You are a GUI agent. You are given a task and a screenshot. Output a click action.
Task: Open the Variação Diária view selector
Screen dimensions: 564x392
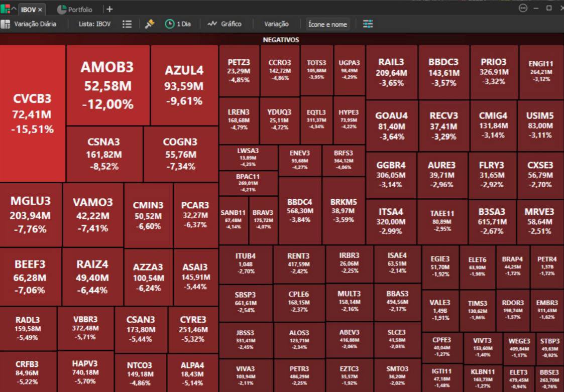(29, 24)
